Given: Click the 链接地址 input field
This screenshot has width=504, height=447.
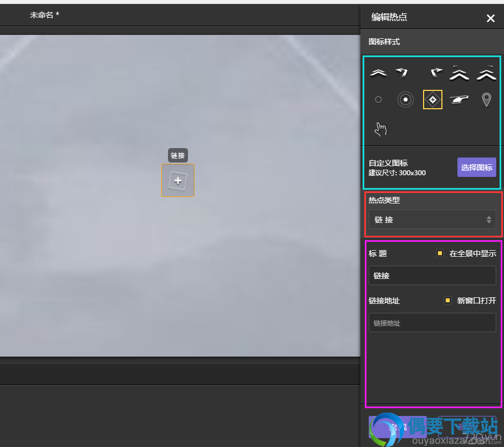Looking at the screenshot, I should [432, 323].
